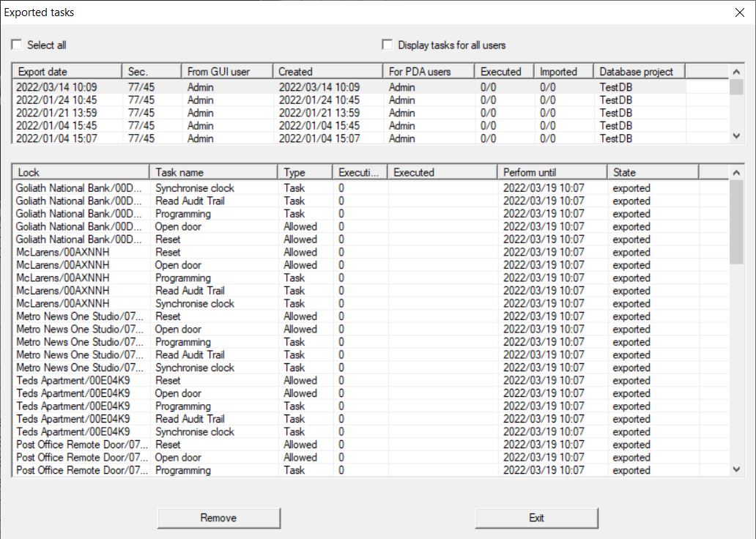Viewport: 756px width, 539px height.
Task: Close the Exported tasks dialog
Action: point(739,12)
